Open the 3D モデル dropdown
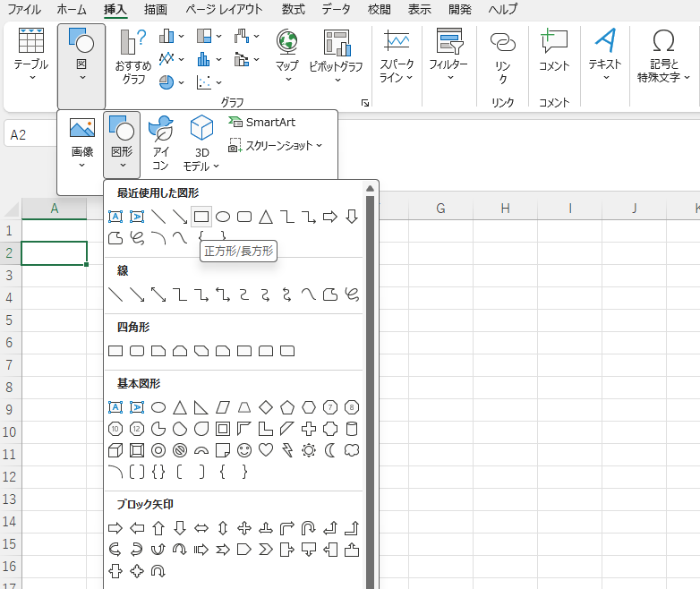 click(x=201, y=143)
